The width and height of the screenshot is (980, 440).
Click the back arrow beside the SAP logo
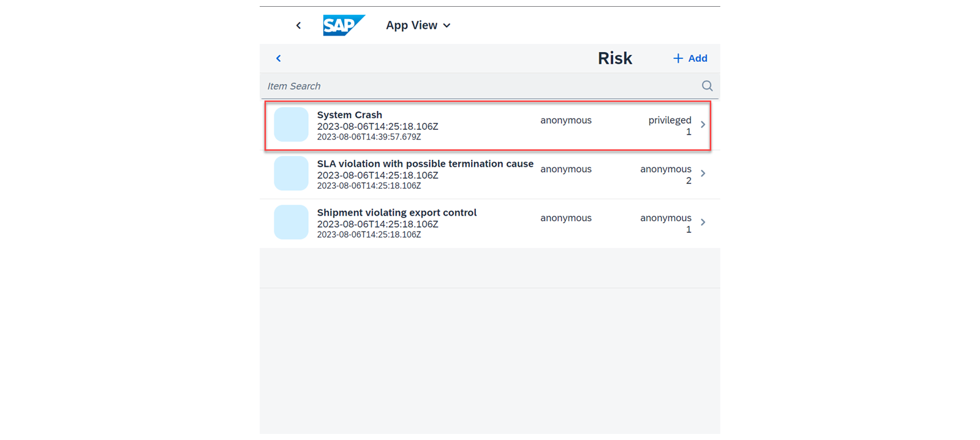(x=298, y=25)
